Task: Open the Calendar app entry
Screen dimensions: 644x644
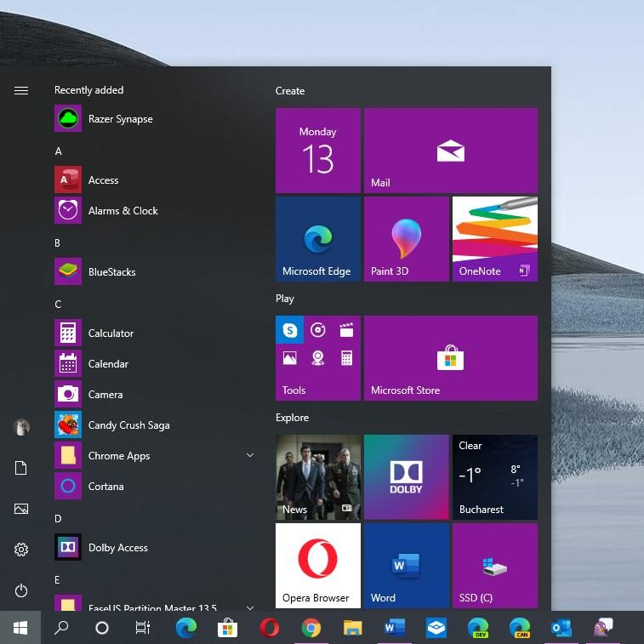Action: (154, 364)
